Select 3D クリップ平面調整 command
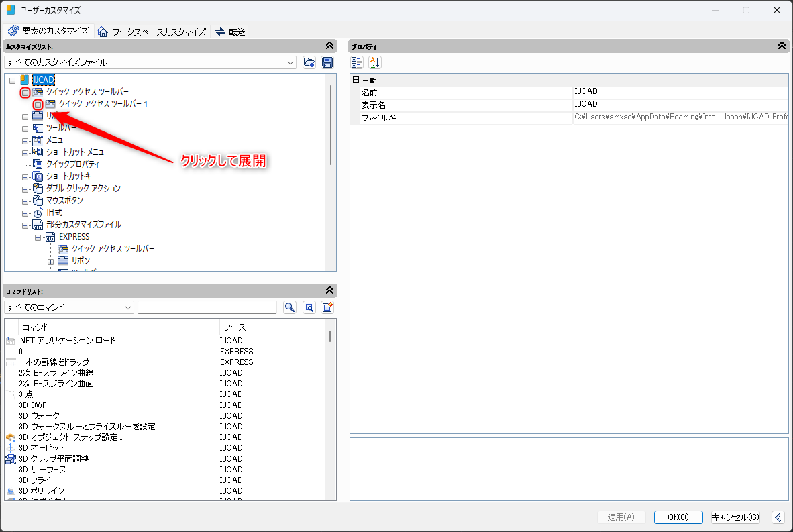 (54, 459)
